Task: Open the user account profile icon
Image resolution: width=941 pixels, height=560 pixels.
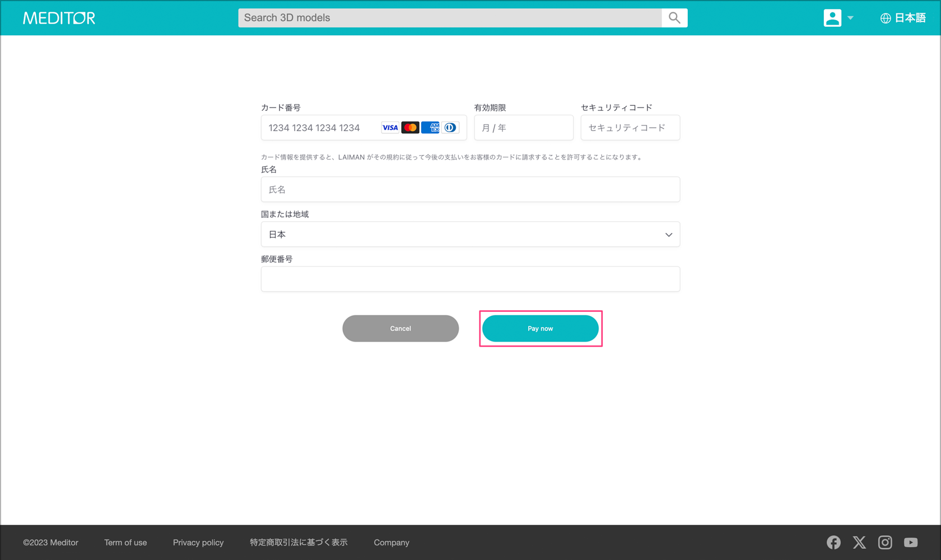Action: [832, 18]
